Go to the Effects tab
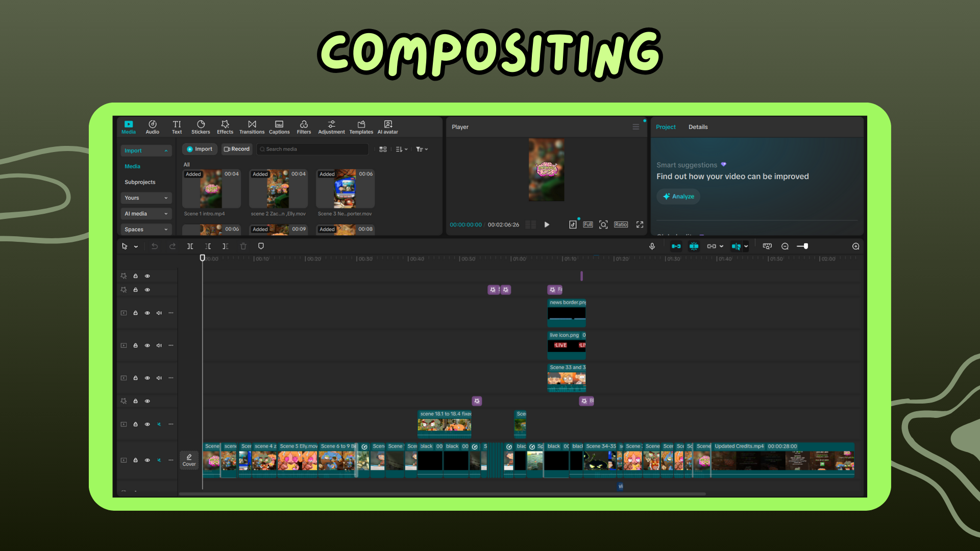 [x=225, y=127]
